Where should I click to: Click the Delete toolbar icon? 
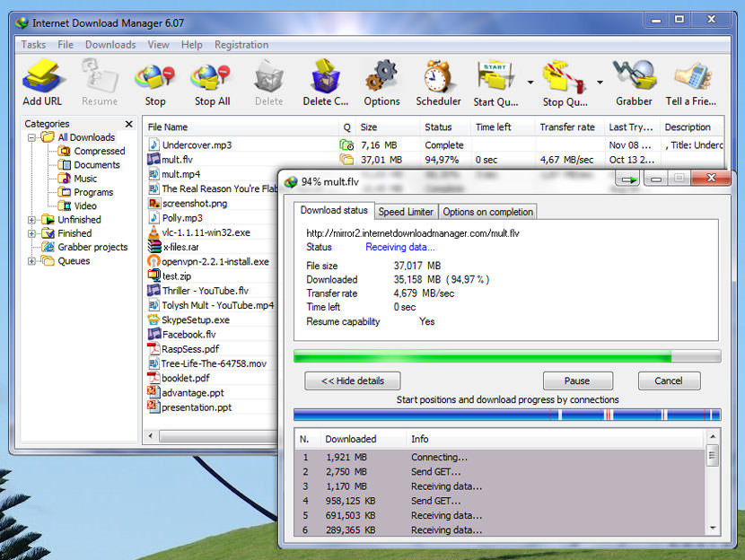pyautogui.click(x=269, y=76)
